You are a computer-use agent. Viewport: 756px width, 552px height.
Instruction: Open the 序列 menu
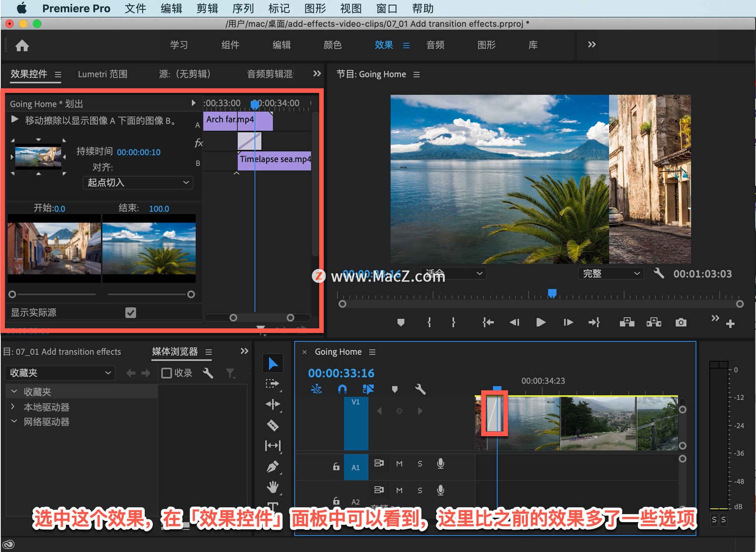point(243,8)
